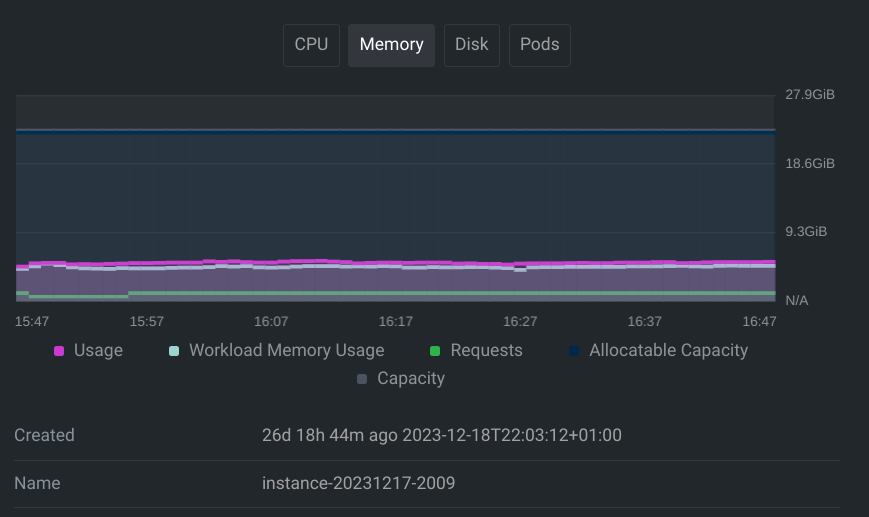Screen dimensions: 869x517
Task: Hide the Requests series via legend
Action: click(486, 351)
